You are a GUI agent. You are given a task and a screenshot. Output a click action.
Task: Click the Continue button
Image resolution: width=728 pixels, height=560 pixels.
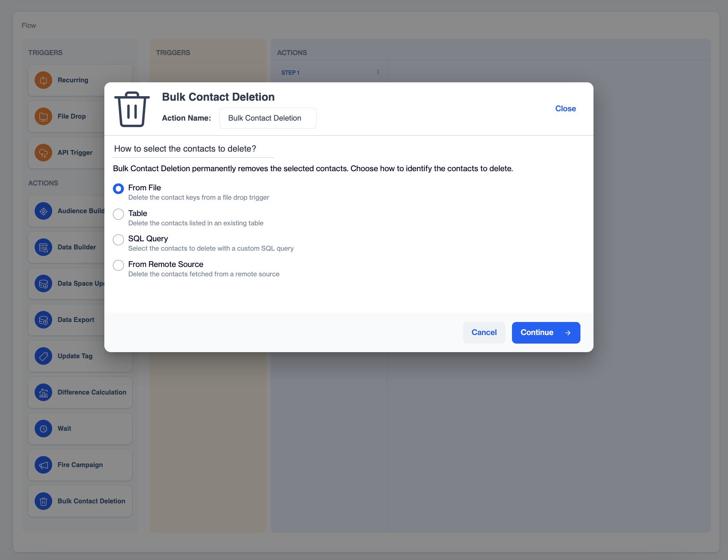(546, 333)
